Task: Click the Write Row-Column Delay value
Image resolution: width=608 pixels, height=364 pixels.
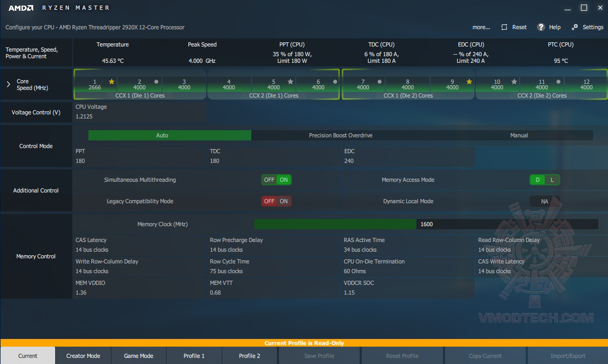Action: (92, 271)
